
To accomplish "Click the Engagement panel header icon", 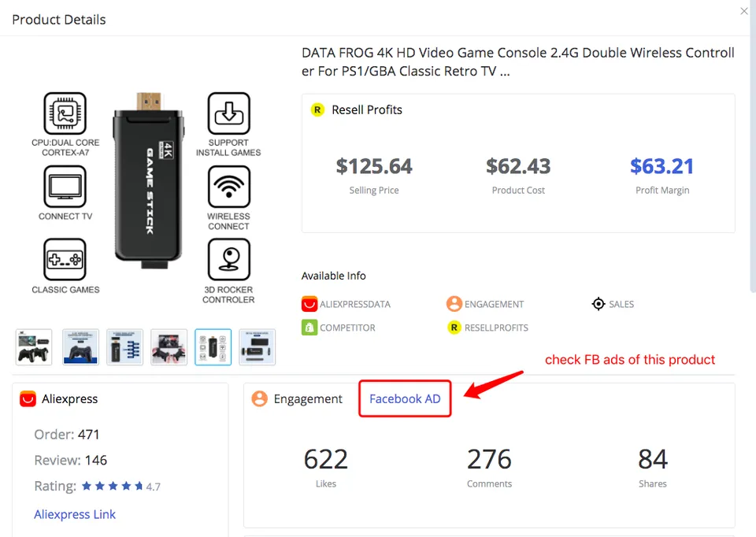I will coord(259,399).
